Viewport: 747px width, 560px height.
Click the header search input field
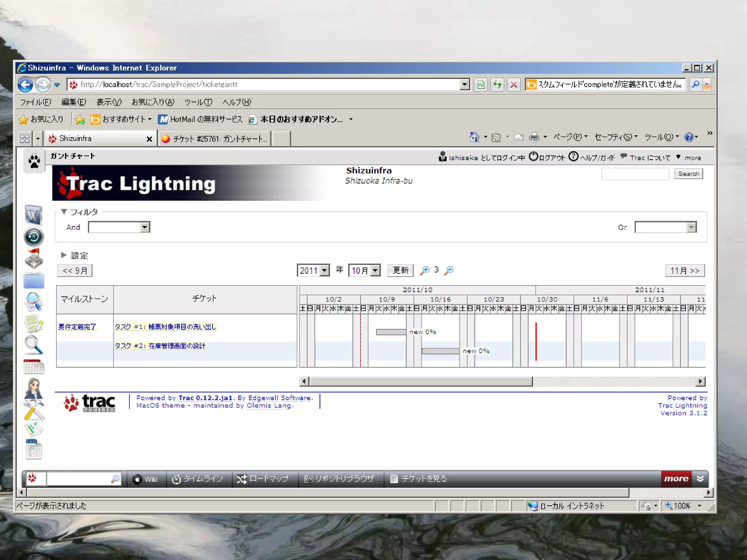tap(635, 174)
